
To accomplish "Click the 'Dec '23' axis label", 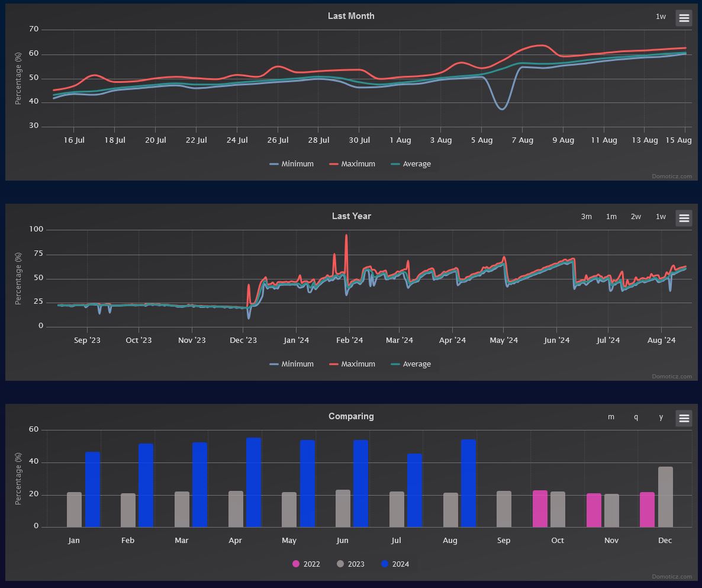I will pyautogui.click(x=243, y=340).
